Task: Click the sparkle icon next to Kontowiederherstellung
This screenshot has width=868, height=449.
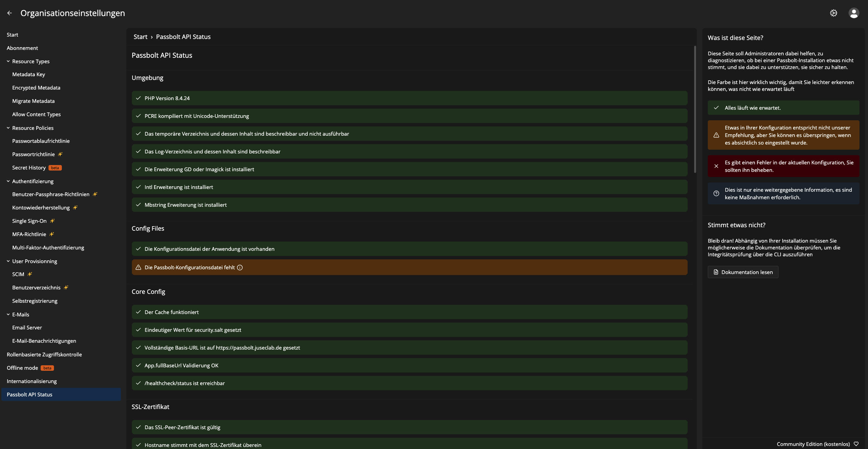Action: [x=75, y=207]
